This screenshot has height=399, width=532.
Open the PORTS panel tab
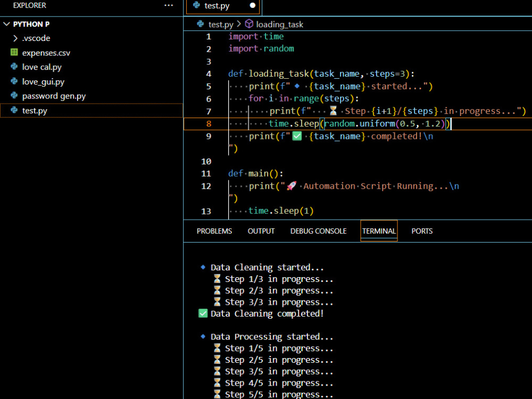[422, 231]
